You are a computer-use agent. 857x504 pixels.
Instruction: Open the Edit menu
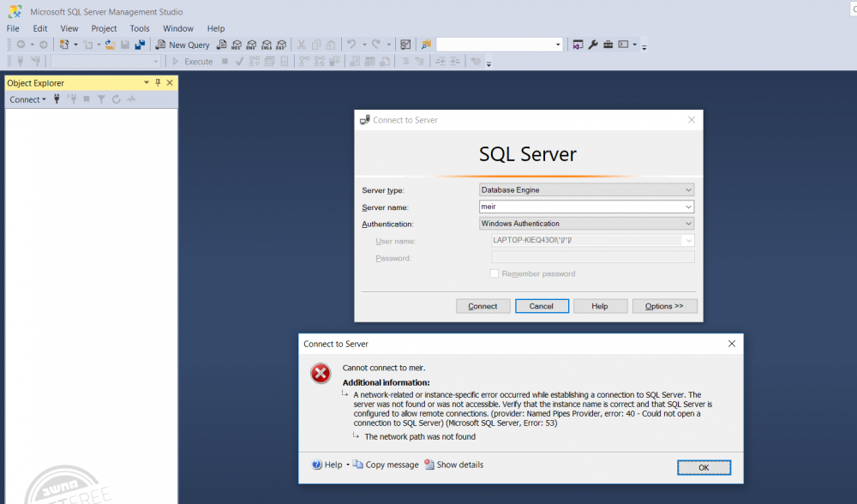pos(40,28)
